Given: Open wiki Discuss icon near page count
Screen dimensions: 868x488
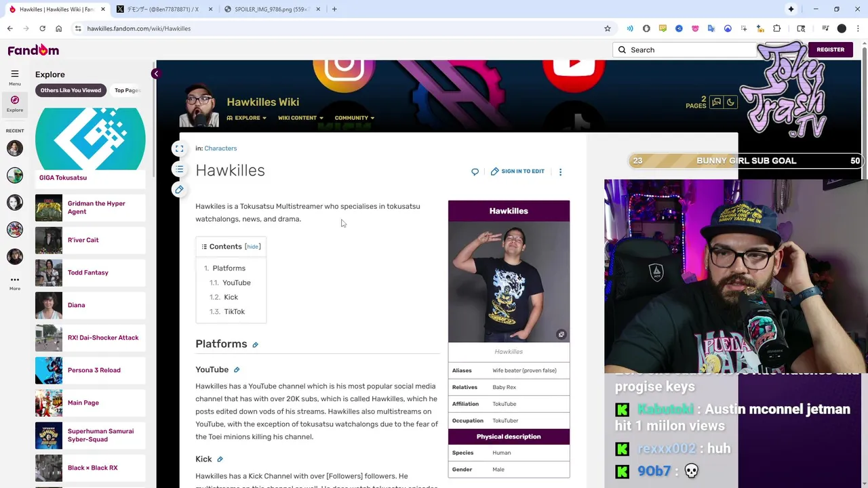Looking at the screenshot, I should pos(716,102).
